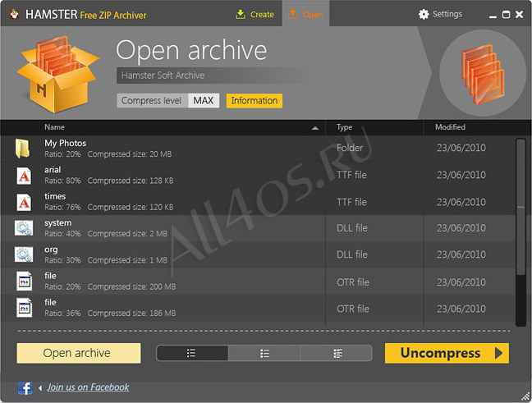Select the OTR file icon with Ratio 36%
This screenshot has width=532, height=403.
coord(25,307)
